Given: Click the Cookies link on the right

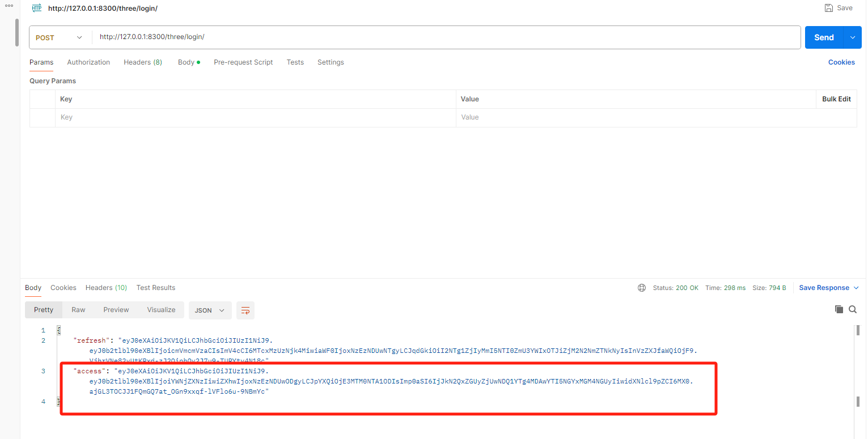Looking at the screenshot, I should click(841, 62).
